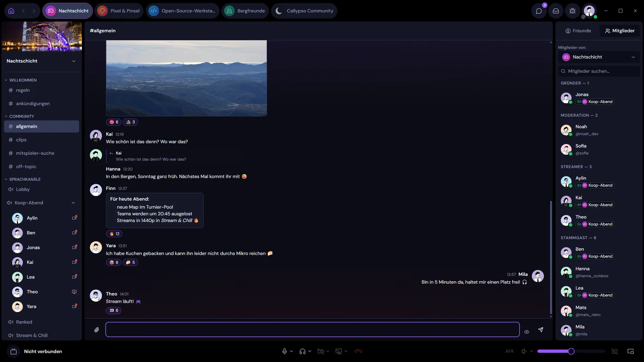
Task: Adjust the volume slider handle
Action: (x=571, y=351)
